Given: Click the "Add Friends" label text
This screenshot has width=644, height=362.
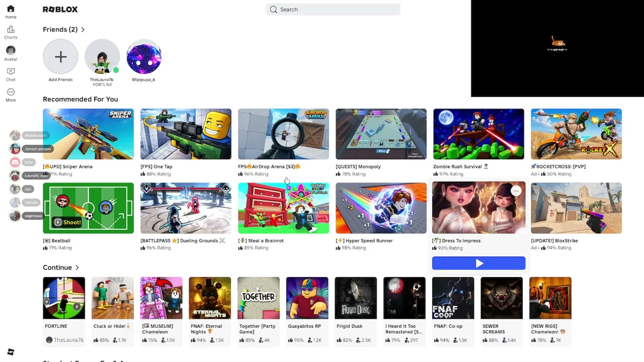Looking at the screenshot, I should (x=60, y=79).
